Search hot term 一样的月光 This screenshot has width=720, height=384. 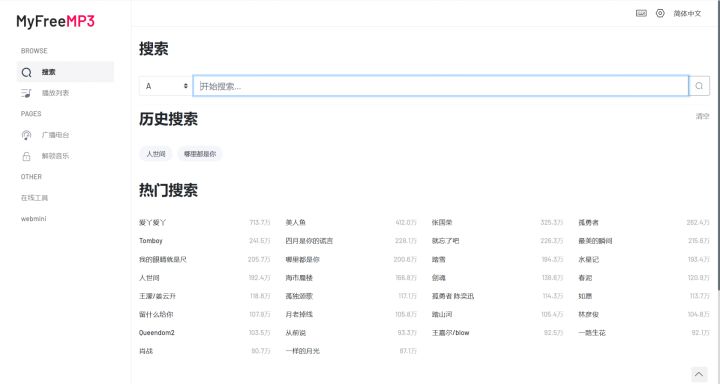coord(303,351)
